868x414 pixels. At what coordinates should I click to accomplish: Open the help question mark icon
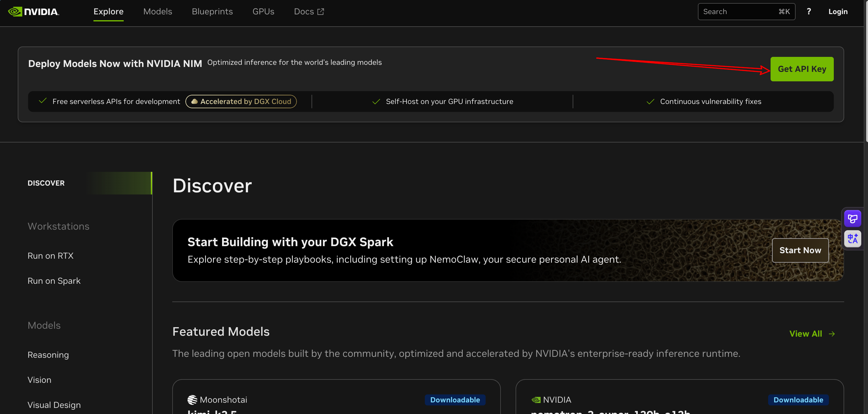[809, 12]
